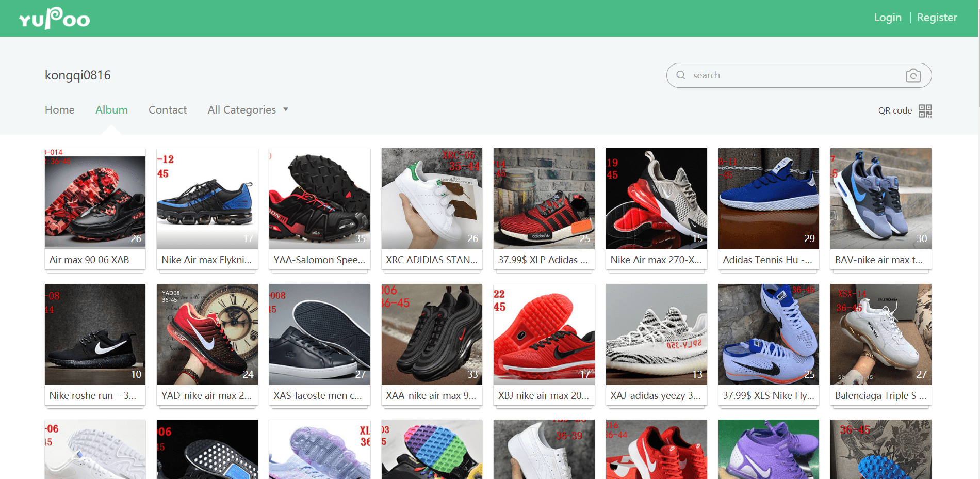Open Nike Air max Flykni... album thumbnail

207,198
